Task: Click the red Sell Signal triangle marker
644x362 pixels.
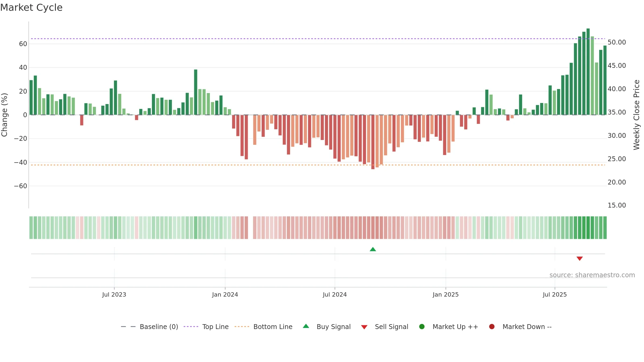Action: [580, 258]
